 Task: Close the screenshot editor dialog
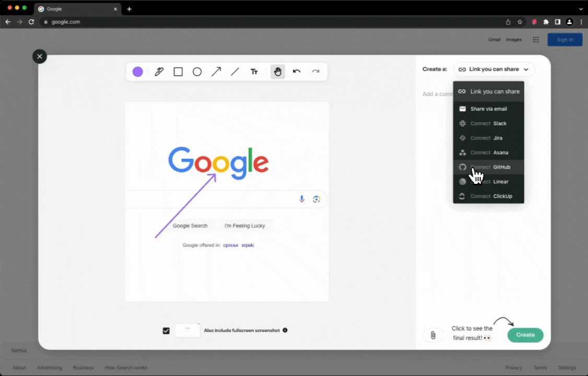coord(40,56)
